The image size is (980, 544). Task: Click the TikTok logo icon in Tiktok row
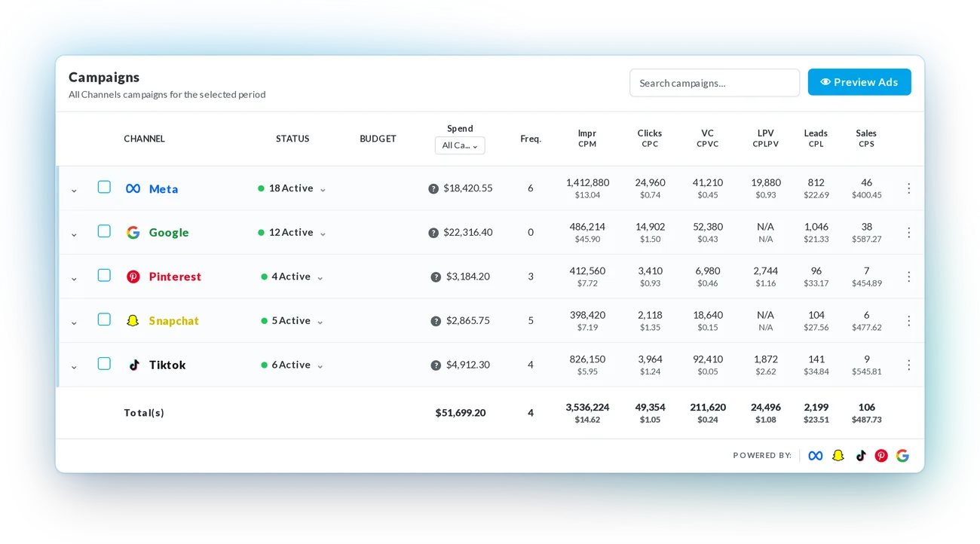tap(134, 365)
